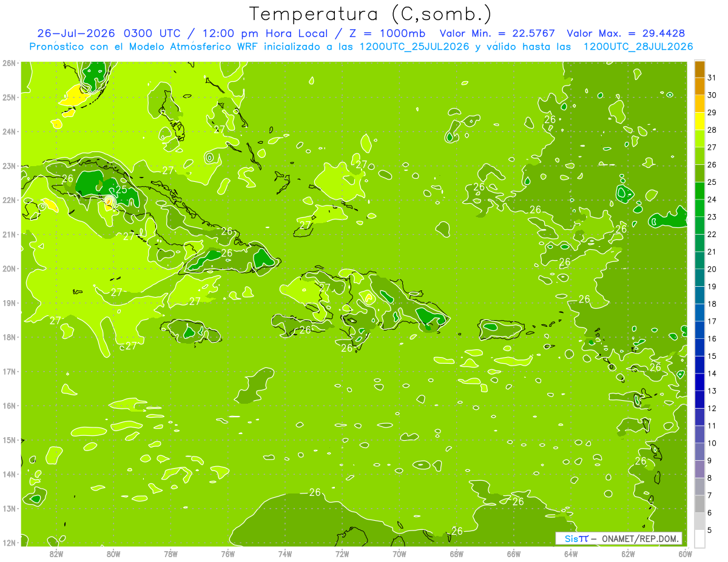Click the 'Temperatura (C,somb.)' title
Screen dimensions: 728x562
(x=370, y=13)
